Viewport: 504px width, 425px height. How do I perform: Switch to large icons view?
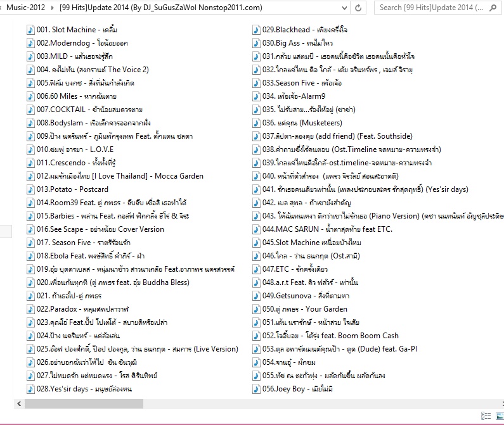click(x=500, y=416)
